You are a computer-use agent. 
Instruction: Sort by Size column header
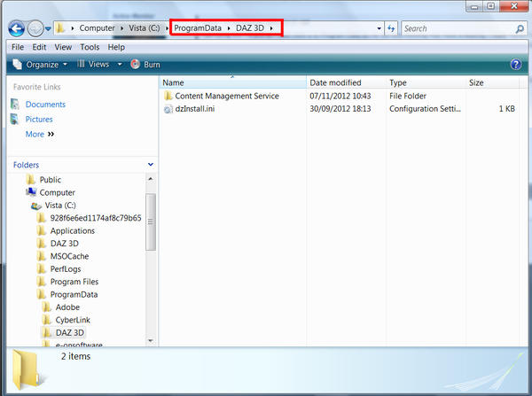(x=493, y=82)
